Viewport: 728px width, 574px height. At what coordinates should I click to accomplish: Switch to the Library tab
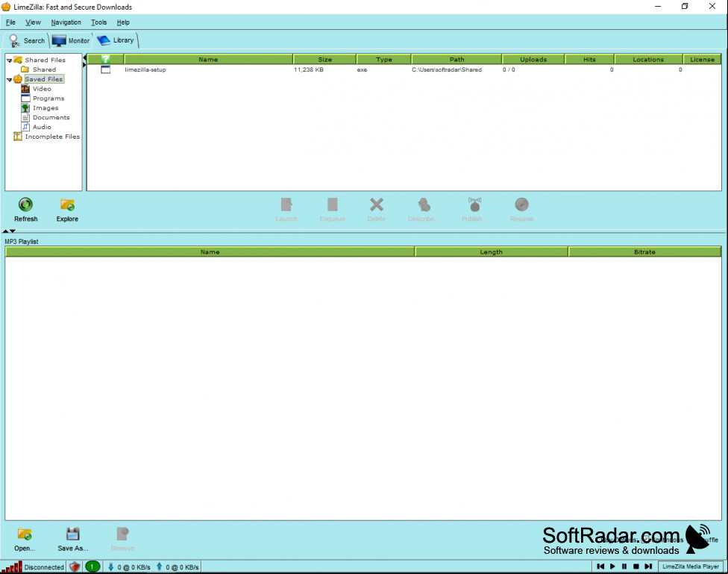click(116, 40)
